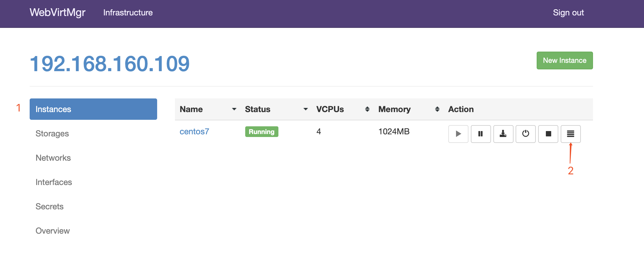The image size is (644, 255).
Task: Open the centos7 instance link
Action: tap(194, 131)
